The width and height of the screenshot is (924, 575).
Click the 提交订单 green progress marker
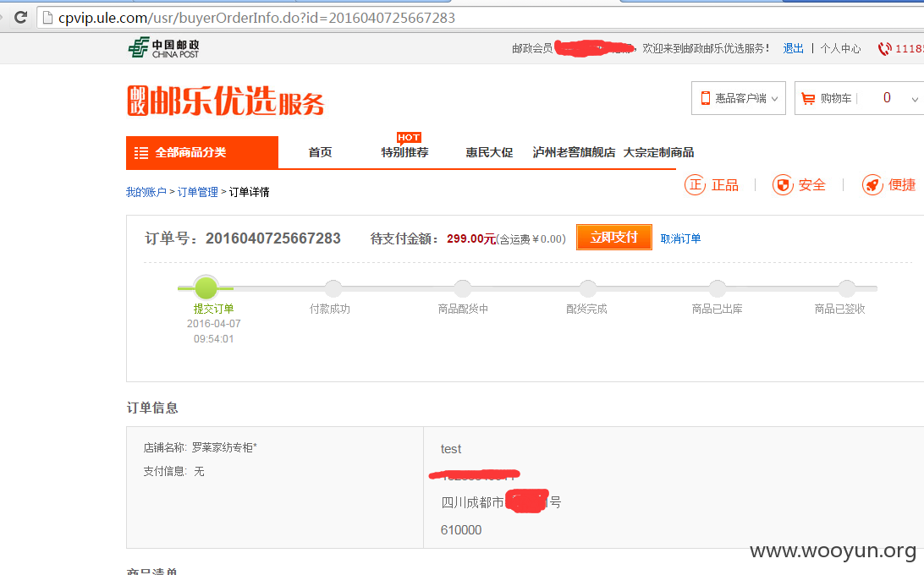(x=206, y=288)
